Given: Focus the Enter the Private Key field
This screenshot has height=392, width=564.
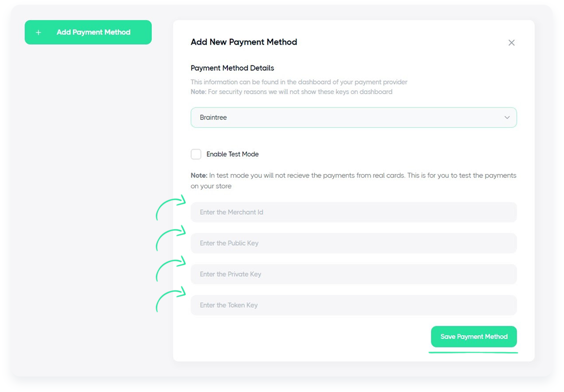Looking at the screenshot, I should pyautogui.click(x=353, y=274).
